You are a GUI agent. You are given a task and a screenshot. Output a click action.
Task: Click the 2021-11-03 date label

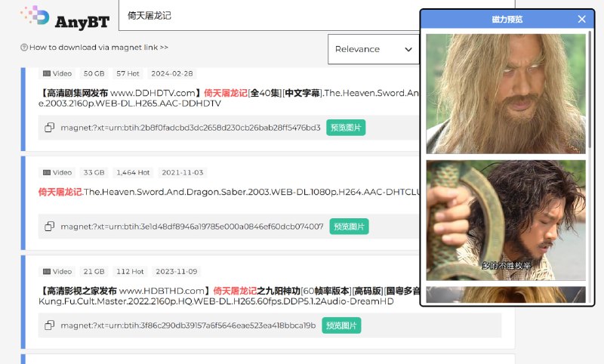(183, 173)
